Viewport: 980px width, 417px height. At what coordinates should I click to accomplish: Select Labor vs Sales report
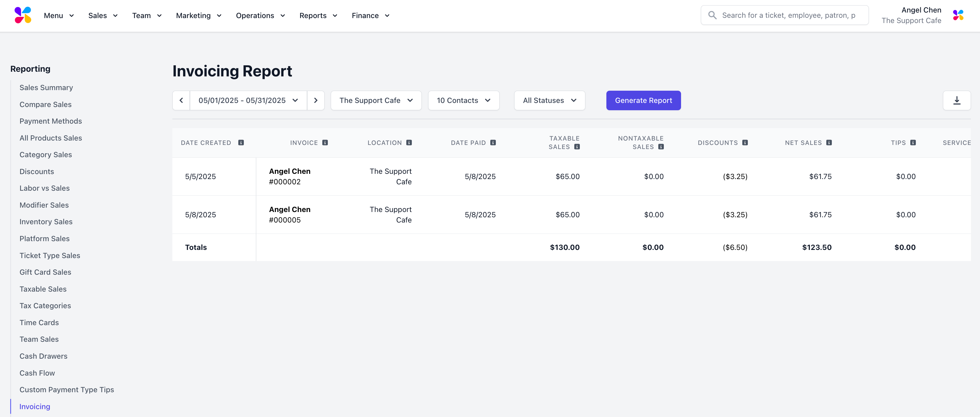click(45, 188)
